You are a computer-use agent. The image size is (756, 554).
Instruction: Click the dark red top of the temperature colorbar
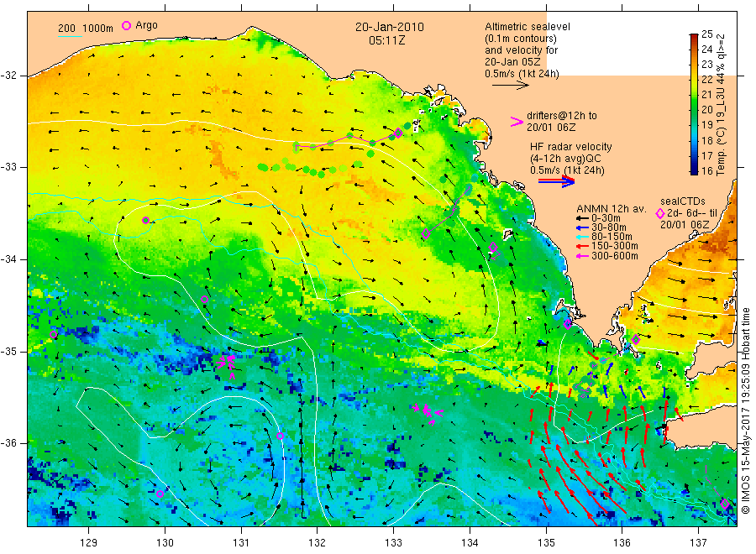[x=694, y=37]
